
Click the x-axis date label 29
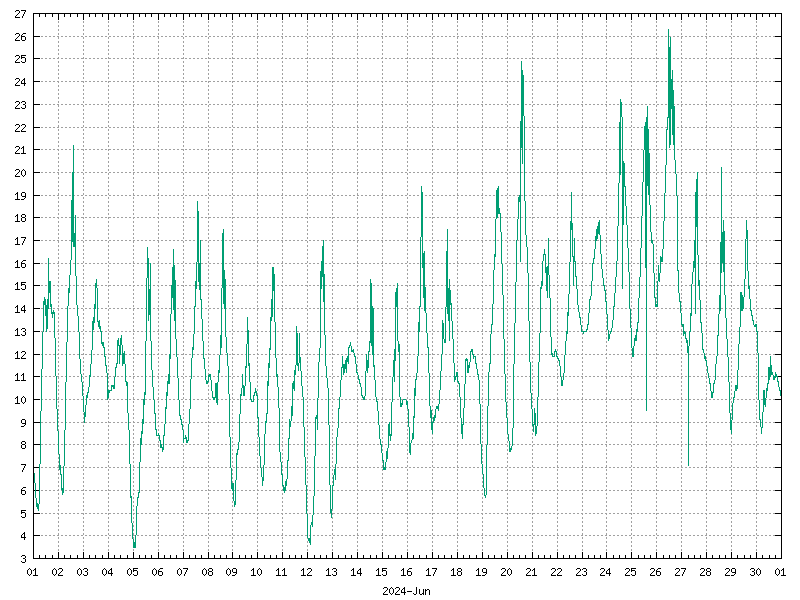pyautogui.click(x=731, y=572)
